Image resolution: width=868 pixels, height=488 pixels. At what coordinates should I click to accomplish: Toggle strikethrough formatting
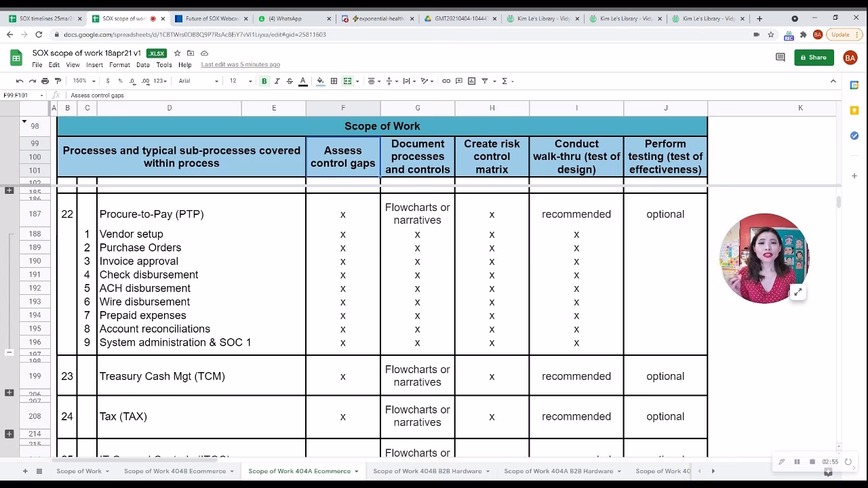click(290, 81)
